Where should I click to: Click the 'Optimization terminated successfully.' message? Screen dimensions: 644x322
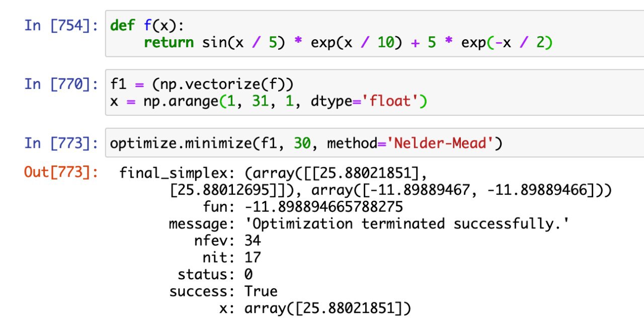point(407,224)
